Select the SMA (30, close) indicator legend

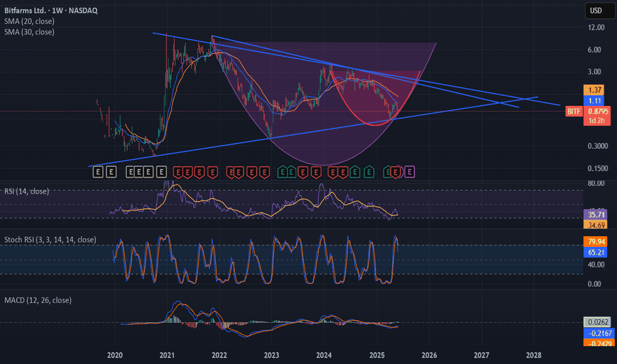click(x=29, y=32)
